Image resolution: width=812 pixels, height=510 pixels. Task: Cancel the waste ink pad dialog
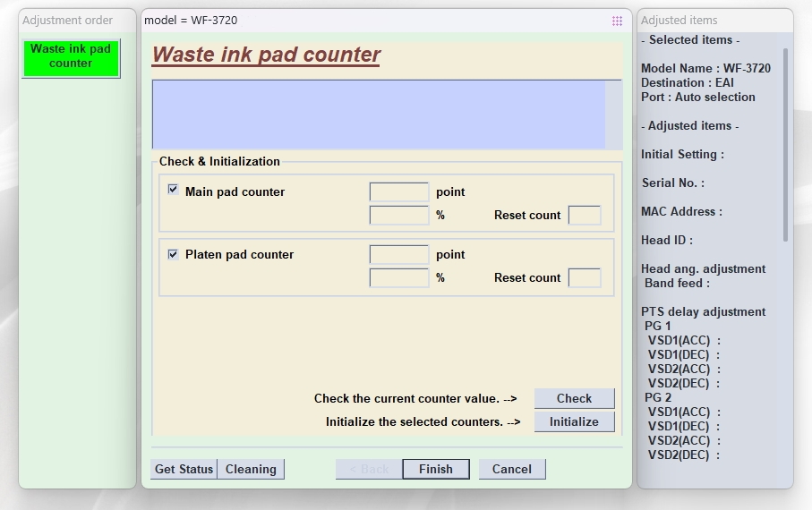tap(512, 469)
